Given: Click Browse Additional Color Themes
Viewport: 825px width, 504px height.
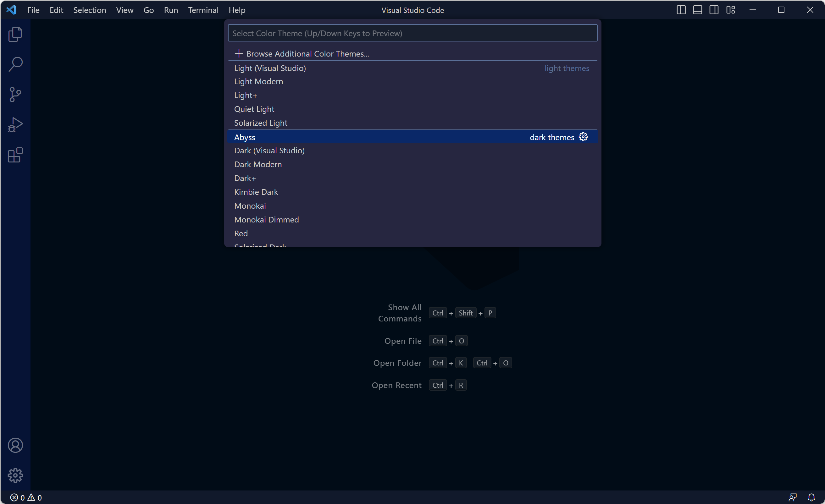Looking at the screenshot, I should tap(307, 53).
